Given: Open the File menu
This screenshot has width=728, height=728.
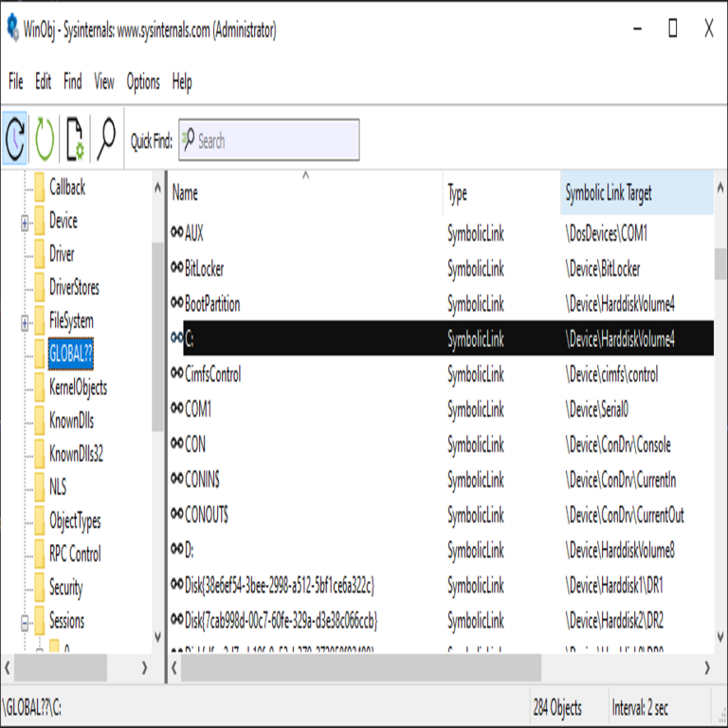Looking at the screenshot, I should click(16, 82).
